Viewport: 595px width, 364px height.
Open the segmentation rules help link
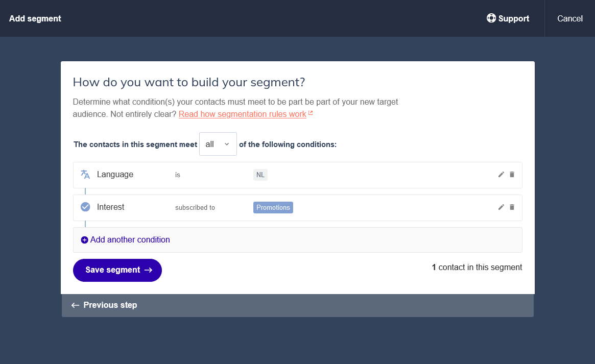[x=242, y=114]
